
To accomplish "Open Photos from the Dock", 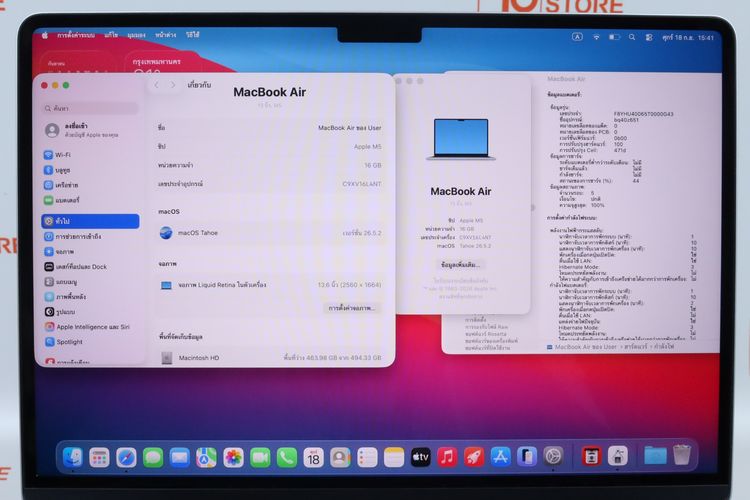I will [x=233, y=457].
